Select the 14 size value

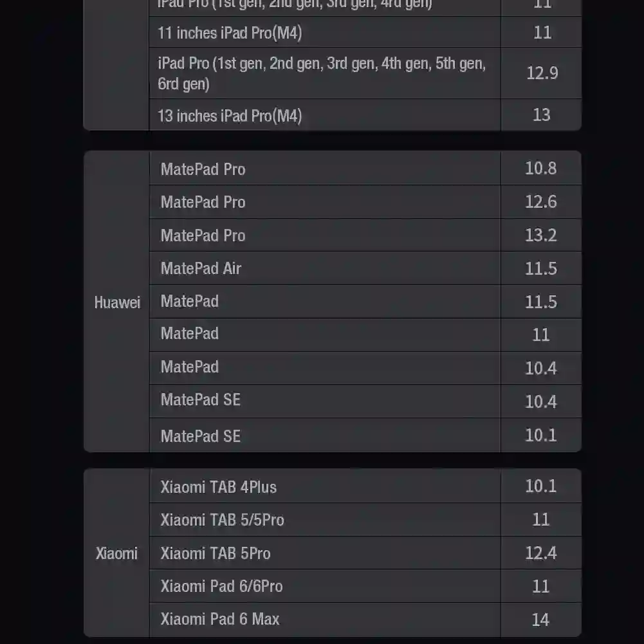[x=540, y=620]
